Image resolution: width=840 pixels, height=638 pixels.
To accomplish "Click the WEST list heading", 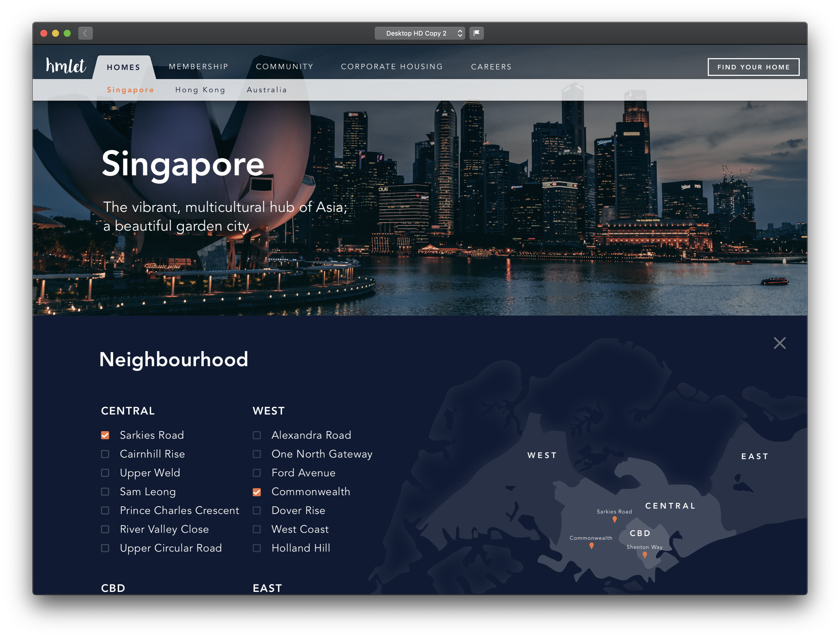I will click(x=268, y=411).
